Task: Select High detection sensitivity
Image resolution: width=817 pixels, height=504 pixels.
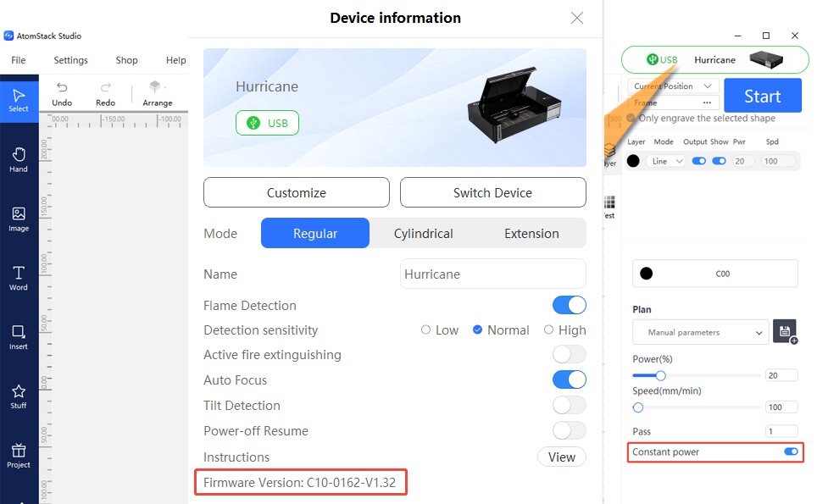Action: pos(564,330)
